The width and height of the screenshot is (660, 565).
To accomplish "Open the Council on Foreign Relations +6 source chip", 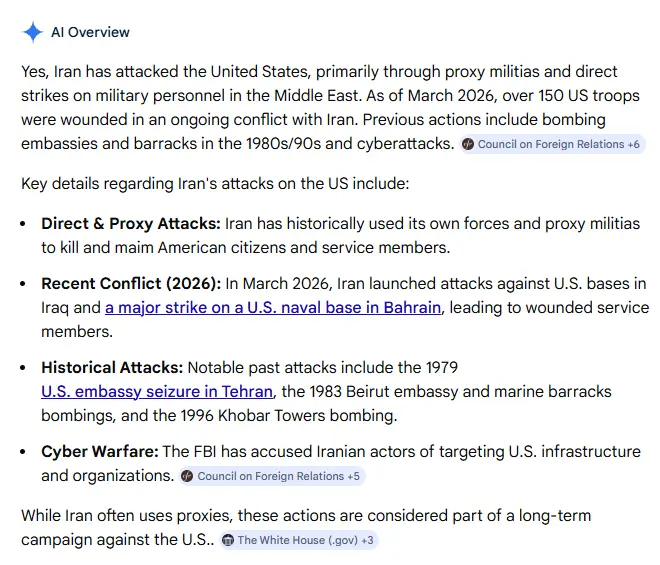I will [553, 144].
